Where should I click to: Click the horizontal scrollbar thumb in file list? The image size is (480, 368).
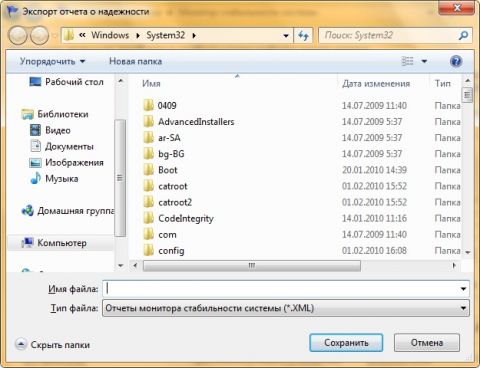pyautogui.click(x=252, y=265)
